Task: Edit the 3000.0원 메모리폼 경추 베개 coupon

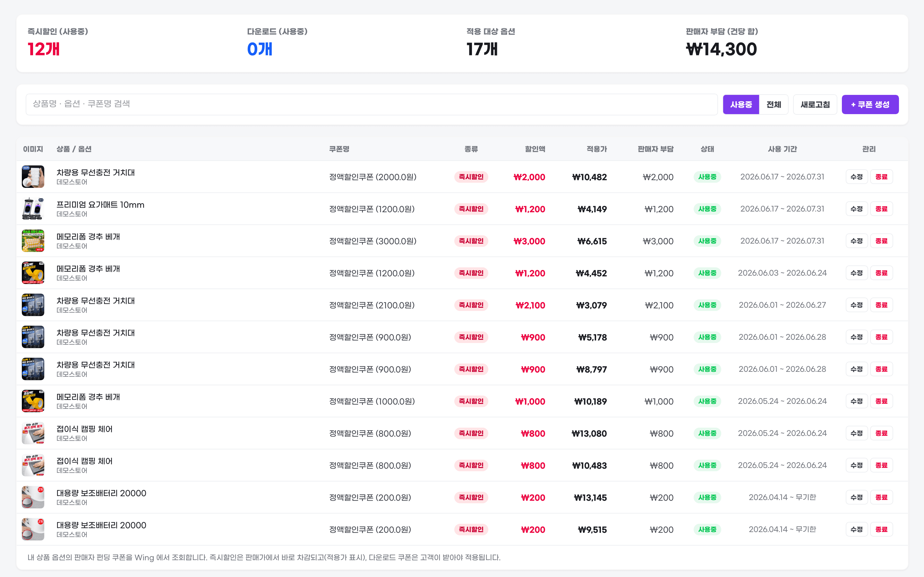Action: [x=856, y=241]
